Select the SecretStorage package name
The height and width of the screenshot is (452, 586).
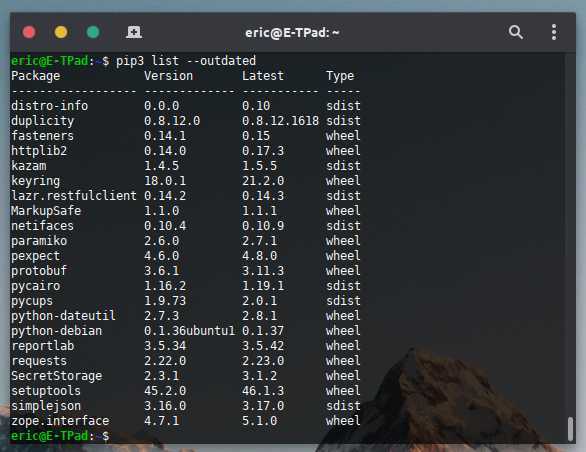[x=56, y=376]
